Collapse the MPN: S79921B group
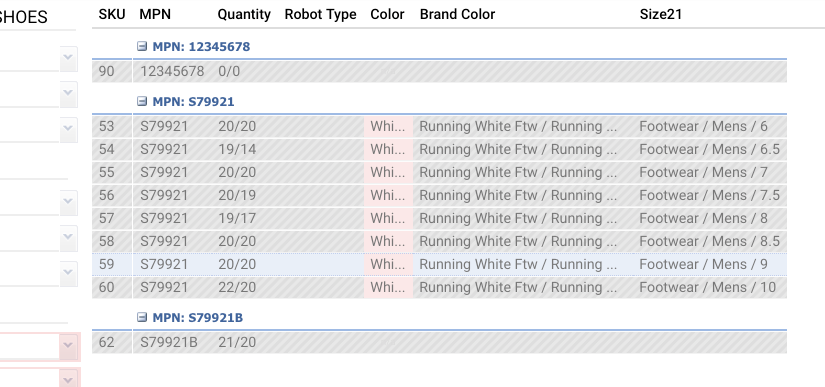The height and width of the screenshot is (387, 825). tap(142, 317)
